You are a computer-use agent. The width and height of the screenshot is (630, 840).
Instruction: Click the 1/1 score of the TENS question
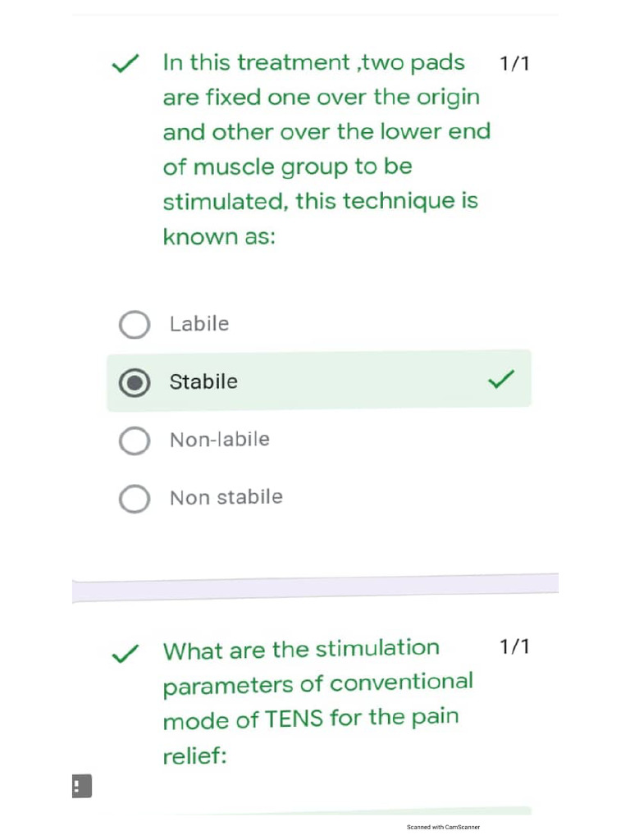tap(514, 647)
